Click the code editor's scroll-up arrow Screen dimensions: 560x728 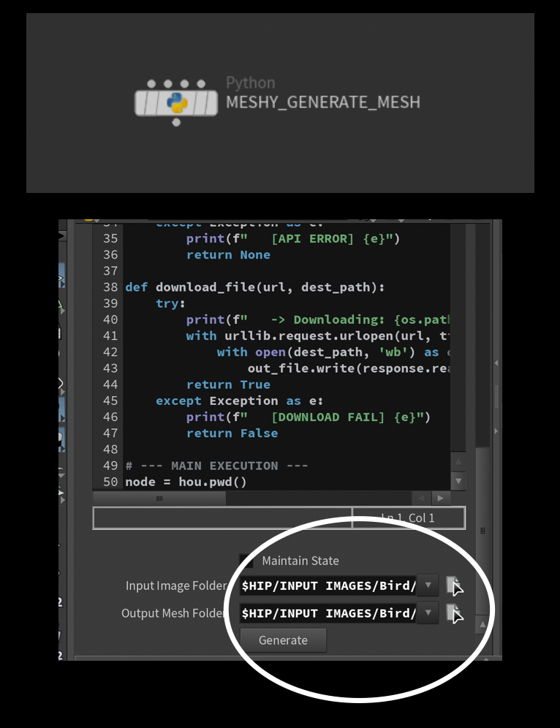458,461
